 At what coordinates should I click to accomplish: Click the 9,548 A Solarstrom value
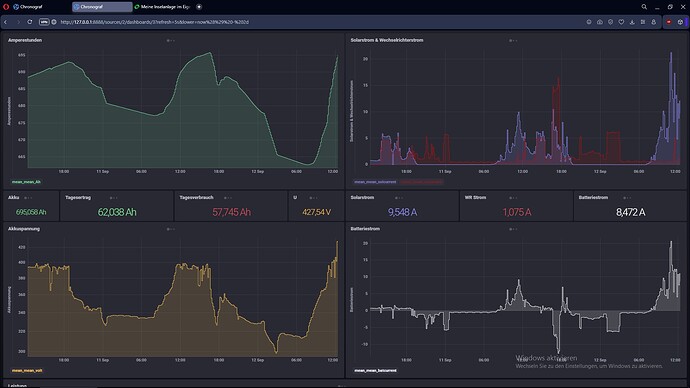click(402, 212)
